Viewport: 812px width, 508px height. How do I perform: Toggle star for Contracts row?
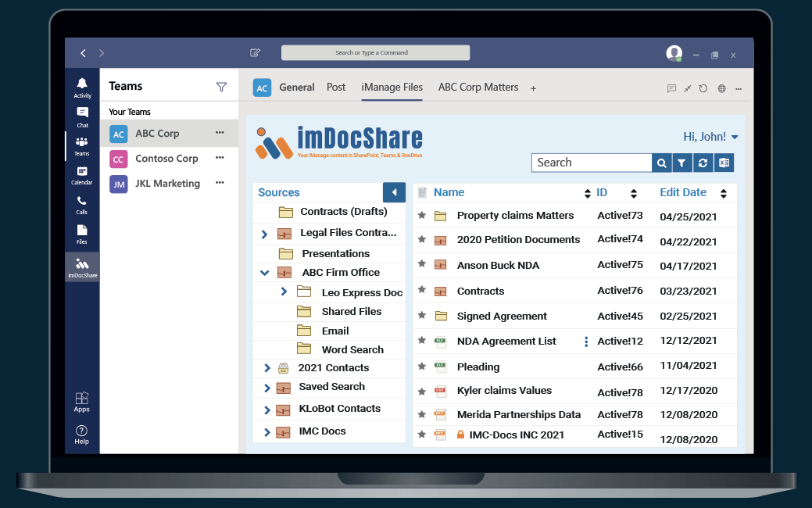(x=422, y=289)
